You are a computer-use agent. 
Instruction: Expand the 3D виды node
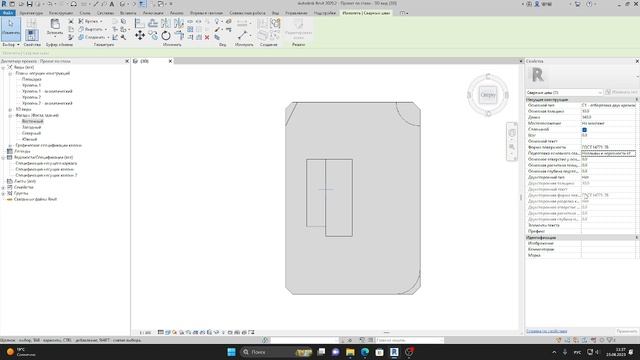(10, 109)
